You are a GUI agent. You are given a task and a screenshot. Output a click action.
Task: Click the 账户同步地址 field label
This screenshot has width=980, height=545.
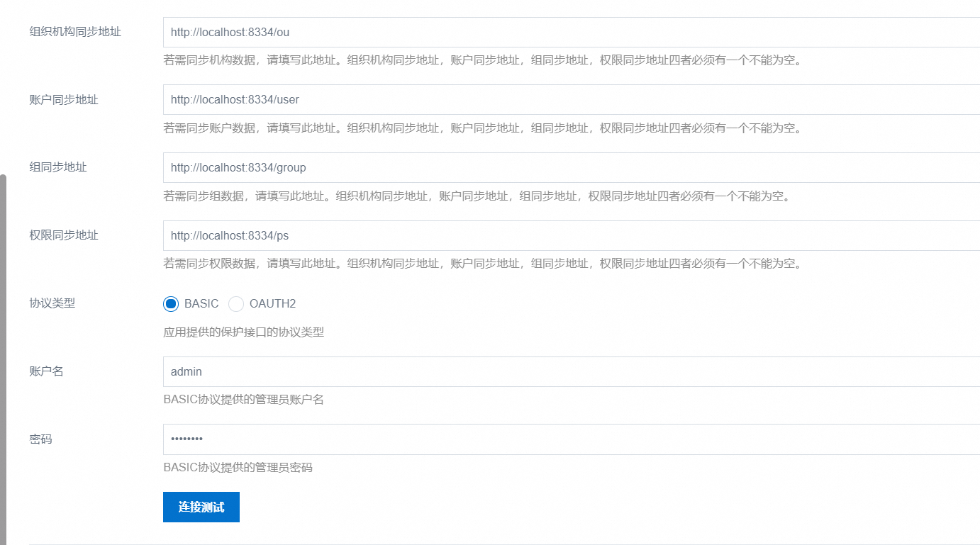pos(64,100)
